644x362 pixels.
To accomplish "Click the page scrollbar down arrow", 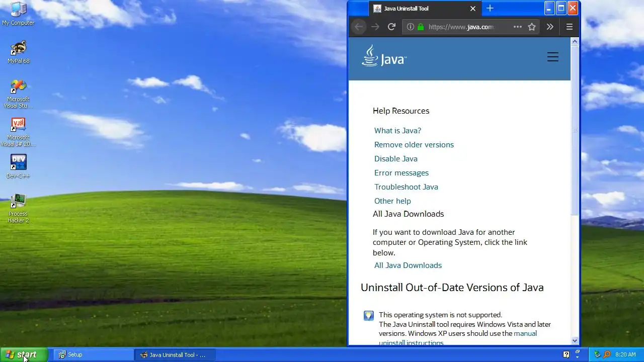I will [575, 340].
